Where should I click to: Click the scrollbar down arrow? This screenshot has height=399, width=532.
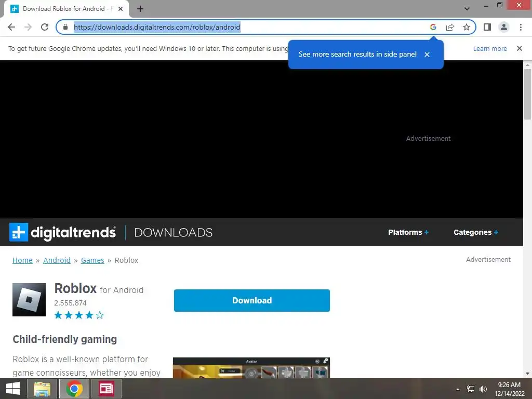pos(527,374)
